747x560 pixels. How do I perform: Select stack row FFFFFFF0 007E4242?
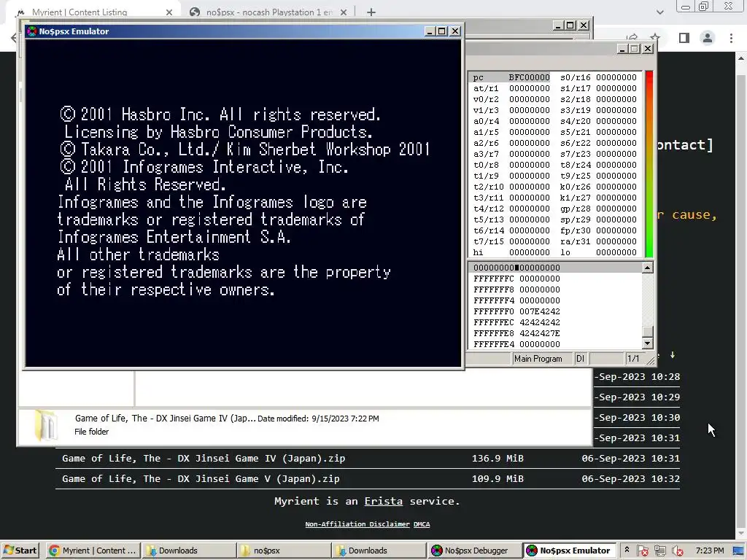click(516, 311)
